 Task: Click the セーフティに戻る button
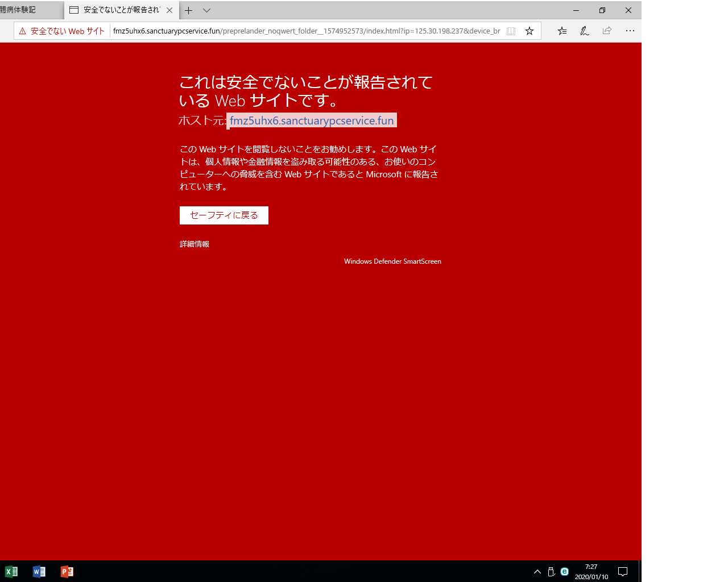(224, 215)
